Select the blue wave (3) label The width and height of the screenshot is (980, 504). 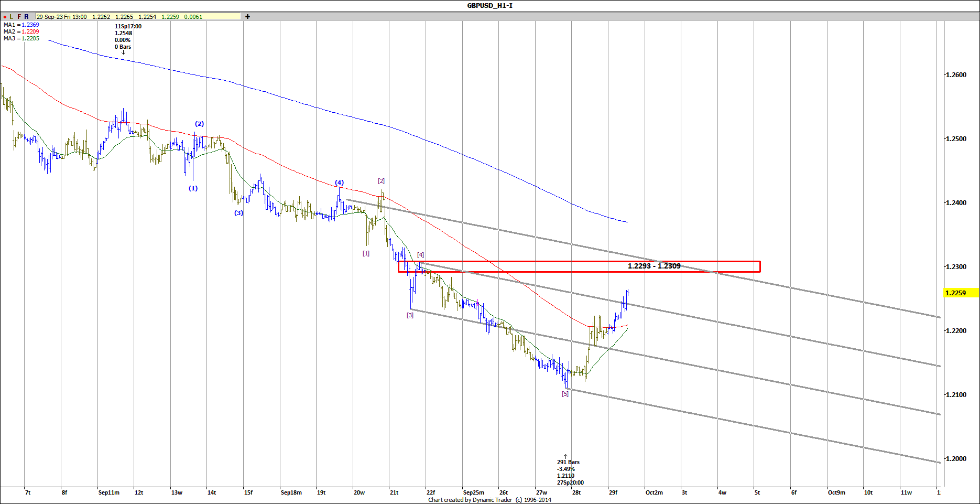point(238,213)
